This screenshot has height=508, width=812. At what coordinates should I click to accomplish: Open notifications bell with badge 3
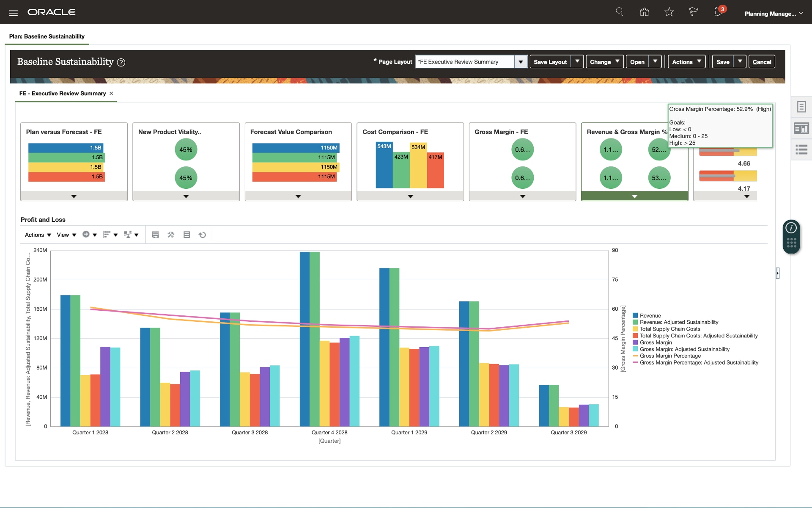(x=719, y=12)
